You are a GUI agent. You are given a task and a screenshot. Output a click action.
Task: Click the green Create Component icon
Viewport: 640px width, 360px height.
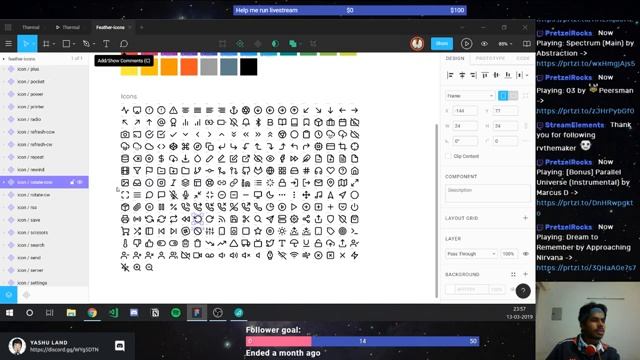pos(240,44)
